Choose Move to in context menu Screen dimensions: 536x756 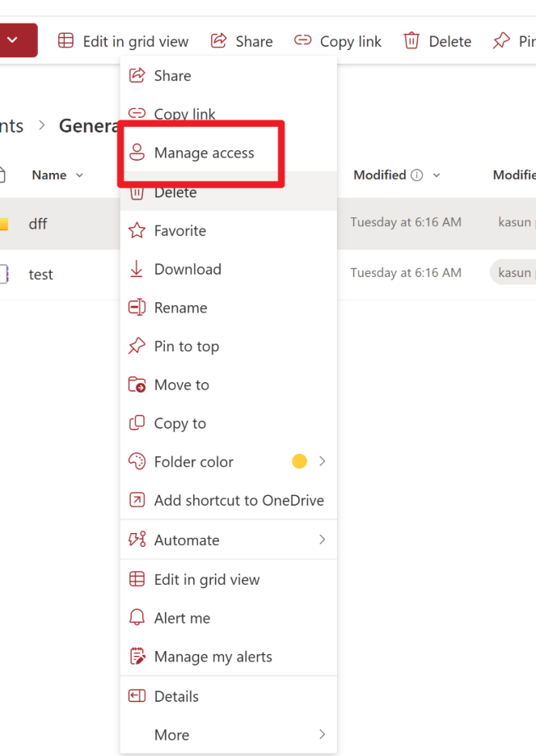click(228, 384)
